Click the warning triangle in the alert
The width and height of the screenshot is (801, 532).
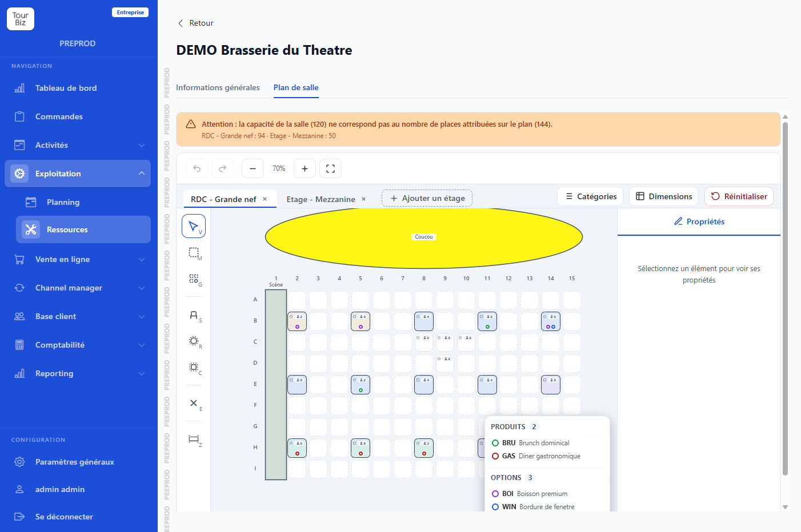coord(191,124)
